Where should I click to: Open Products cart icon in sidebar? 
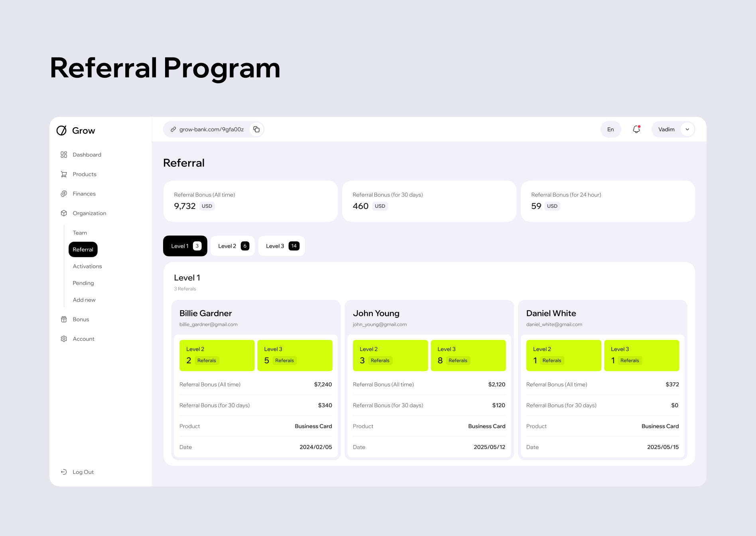[64, 174]
